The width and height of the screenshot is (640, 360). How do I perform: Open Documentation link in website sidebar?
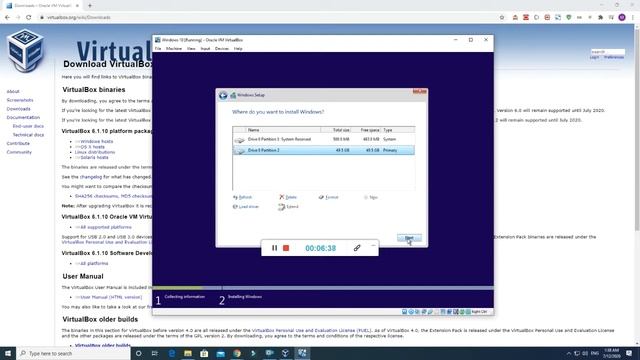coord(23,117)
